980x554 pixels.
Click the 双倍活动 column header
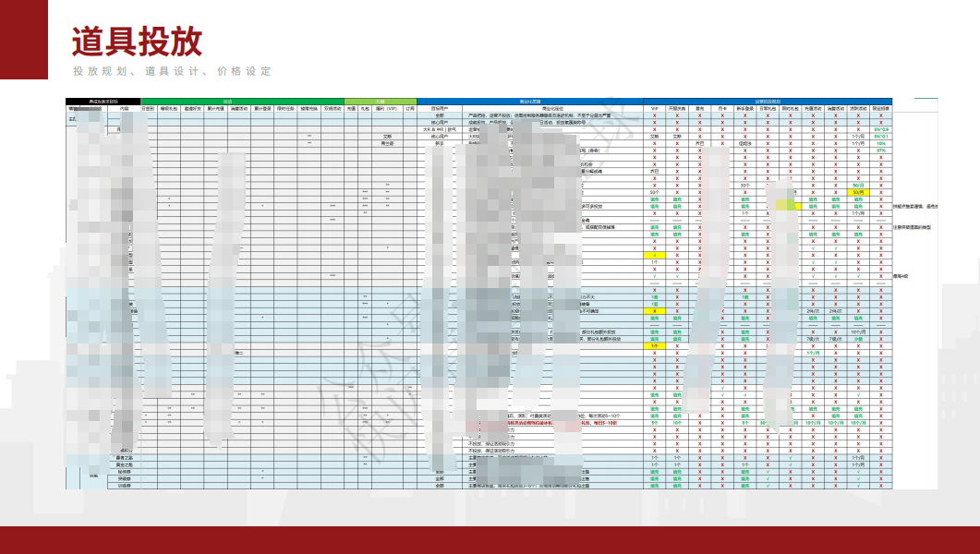[333, 108]
